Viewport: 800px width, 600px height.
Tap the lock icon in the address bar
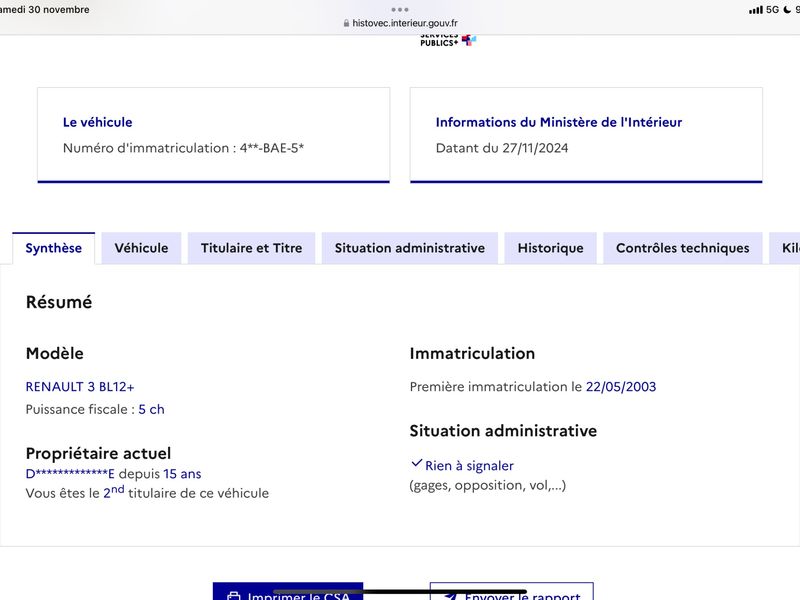pos(346,23)
